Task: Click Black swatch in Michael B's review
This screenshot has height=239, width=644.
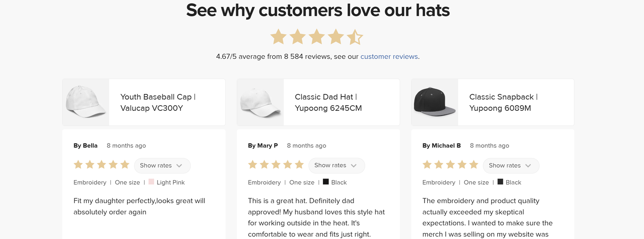Action: (x=501, y=182)
